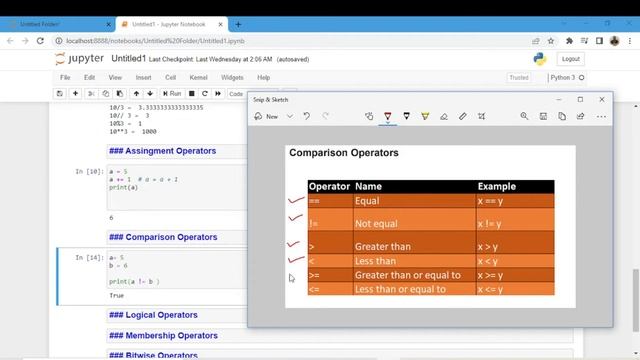Viewport: 640px width, 360px height.
Task: Copy the snip to clipboard
Action: [x=562, y=116]
